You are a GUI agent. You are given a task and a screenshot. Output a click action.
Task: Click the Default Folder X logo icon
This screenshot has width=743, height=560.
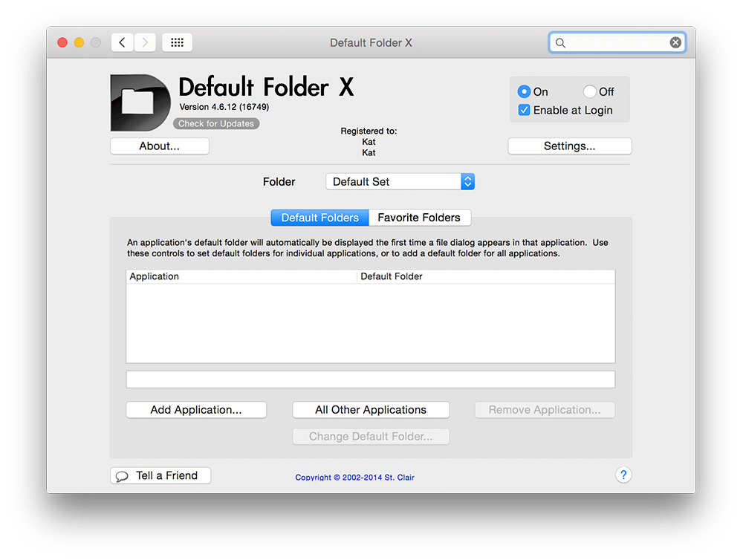coord(140,102)
